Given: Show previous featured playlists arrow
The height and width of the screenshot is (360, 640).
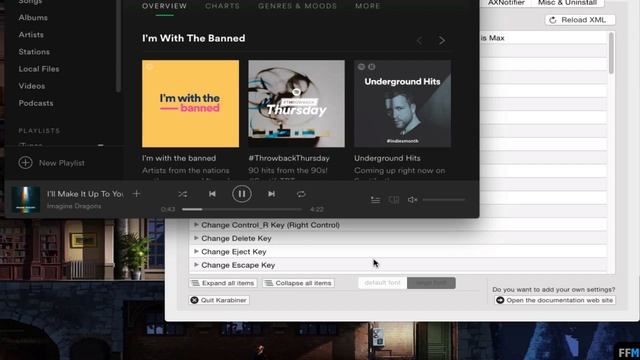Looking at the screenshot, I should click(420, 40).
